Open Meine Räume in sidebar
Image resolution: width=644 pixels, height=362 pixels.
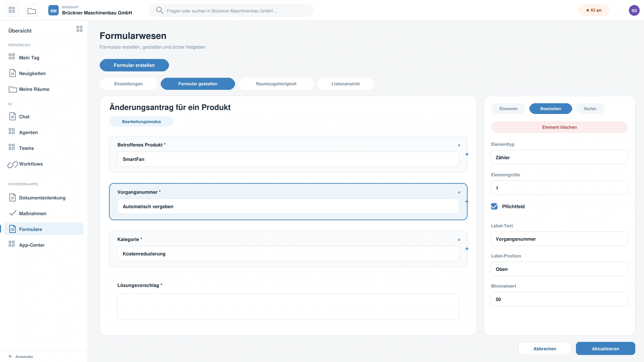pyautogui.click(x=43, y=89)
